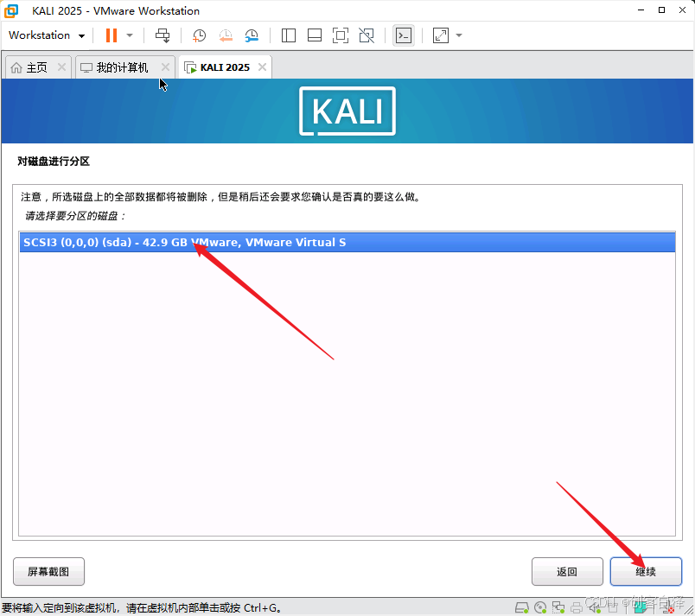Click the 继续 button
This screenshot has height=616, width=695.
(x=646, y=572)
